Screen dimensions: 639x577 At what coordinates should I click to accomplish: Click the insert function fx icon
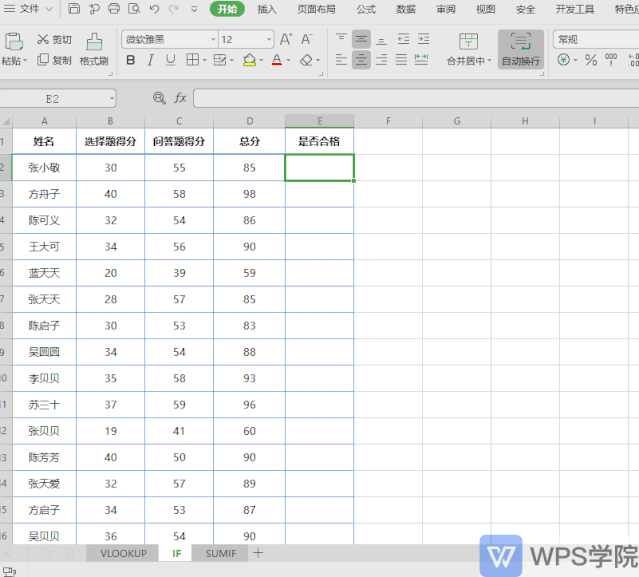180,98
